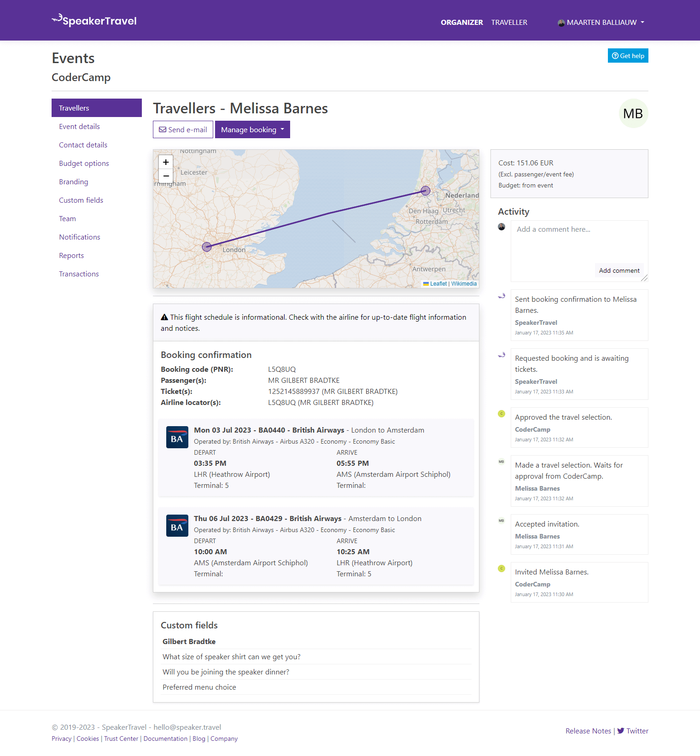Switch to Organizer mode
700x756 pixels.
(462, 22)
